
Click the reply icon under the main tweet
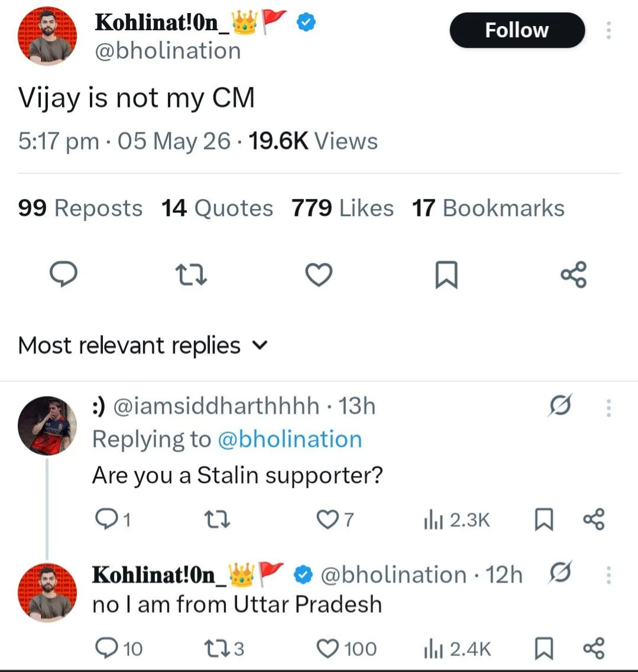point(63,274)
